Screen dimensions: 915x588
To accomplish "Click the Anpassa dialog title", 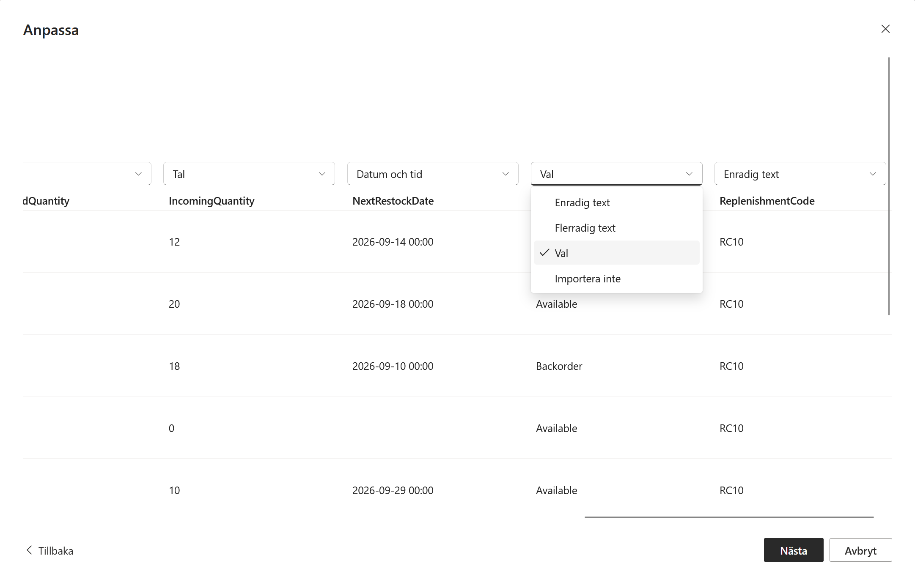I will [x=51, y=30].
